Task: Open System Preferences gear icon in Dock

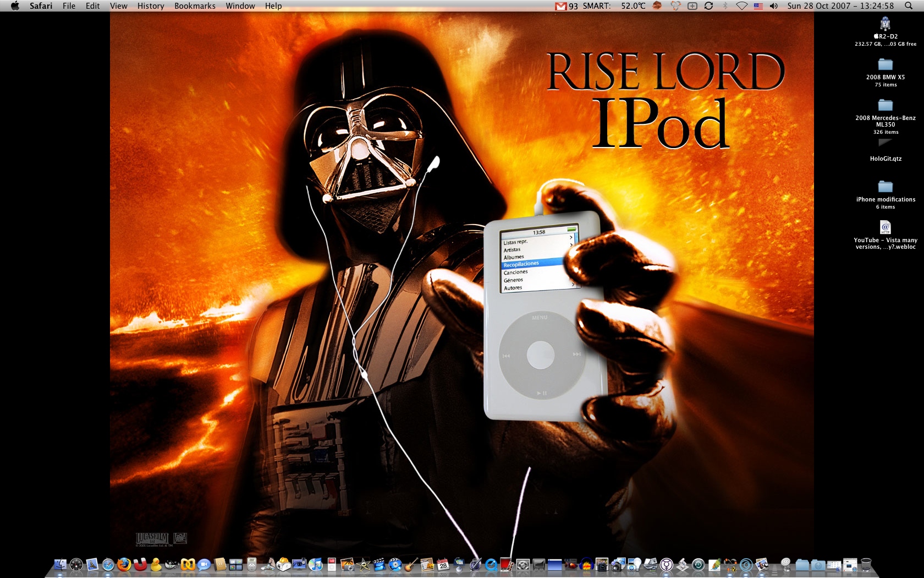Action: [x=522, y=564]
